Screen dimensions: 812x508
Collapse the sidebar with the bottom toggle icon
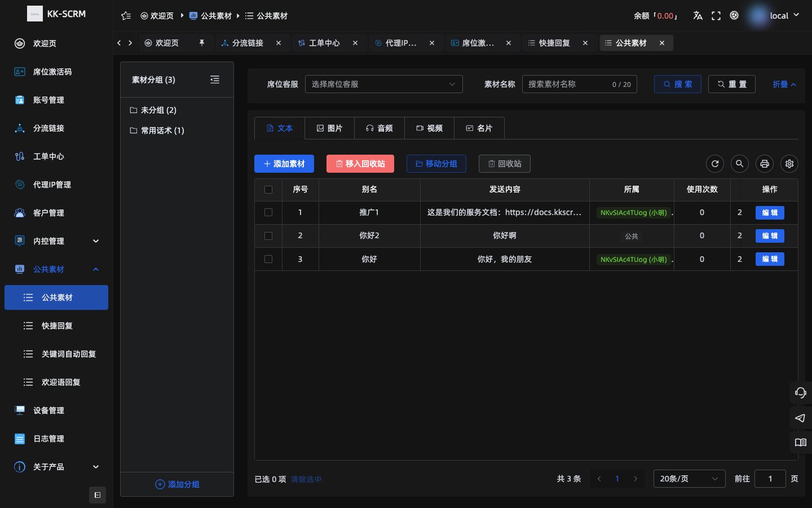98,495
